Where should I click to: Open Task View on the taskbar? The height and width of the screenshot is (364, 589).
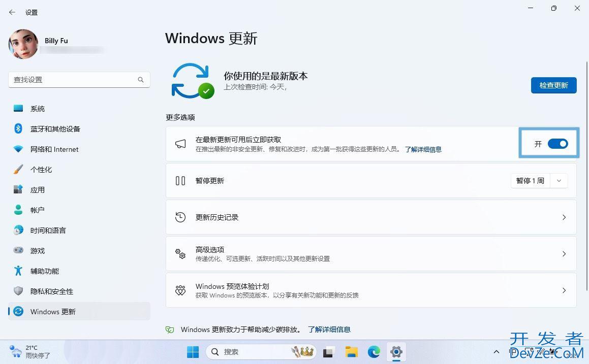coord(328,352)
